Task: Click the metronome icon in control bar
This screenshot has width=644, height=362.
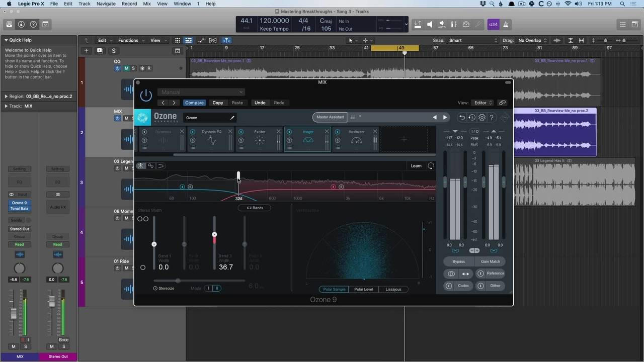Action: pyautogui.click(x=506, y=24)
